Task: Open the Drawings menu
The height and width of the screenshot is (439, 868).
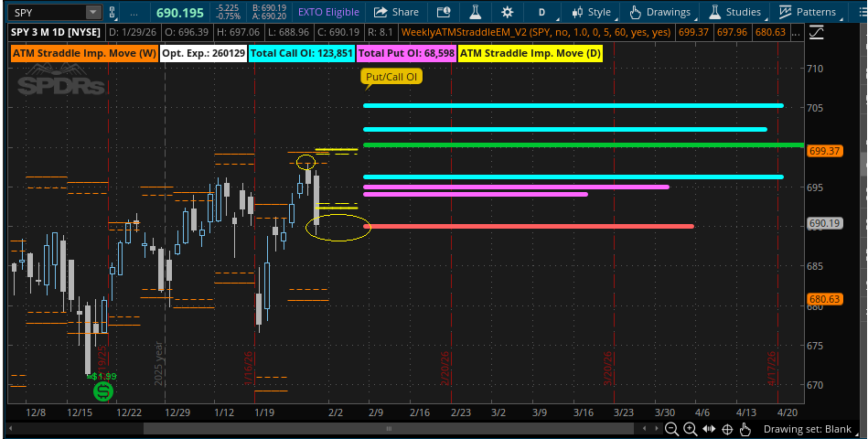Action: 659,12
